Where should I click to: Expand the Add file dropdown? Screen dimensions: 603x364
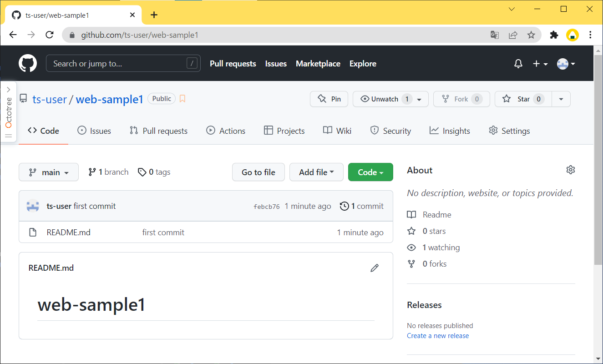(x=316, y=172)
